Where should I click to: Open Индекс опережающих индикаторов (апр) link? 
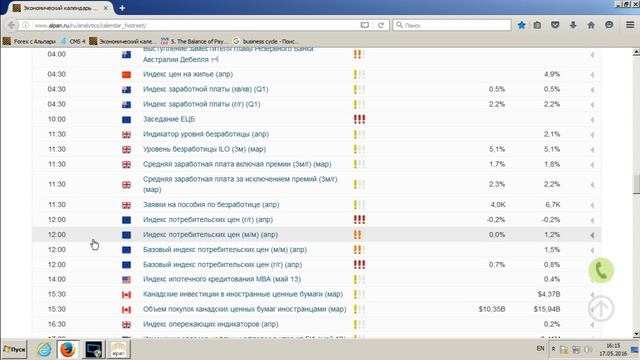pyautogui.click(x=211, y=324)
